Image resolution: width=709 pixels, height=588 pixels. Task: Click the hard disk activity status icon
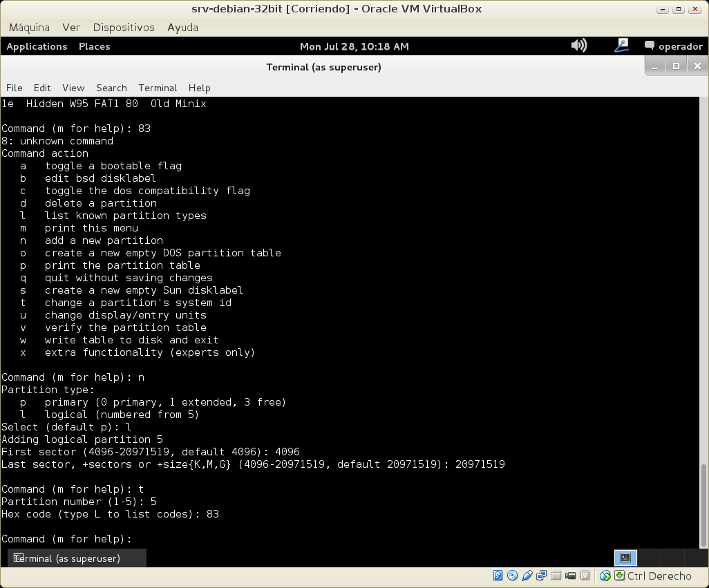point(498,576)
